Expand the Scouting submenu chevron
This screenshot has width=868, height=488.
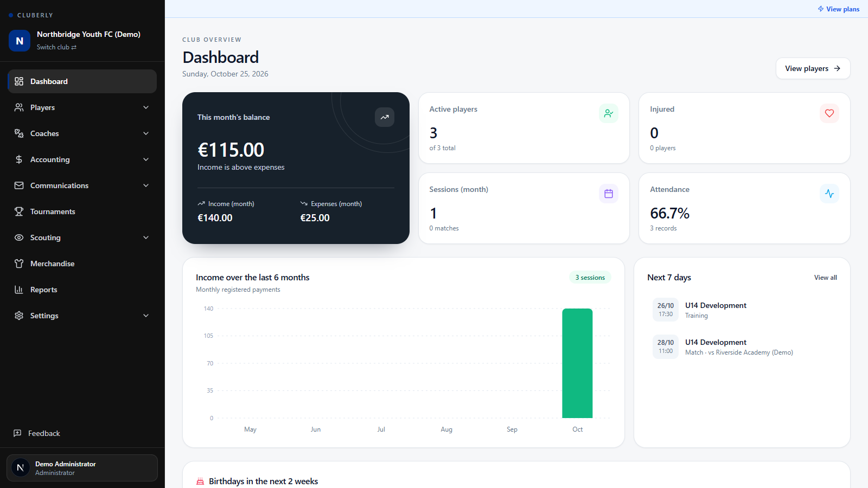pos(146,237)
